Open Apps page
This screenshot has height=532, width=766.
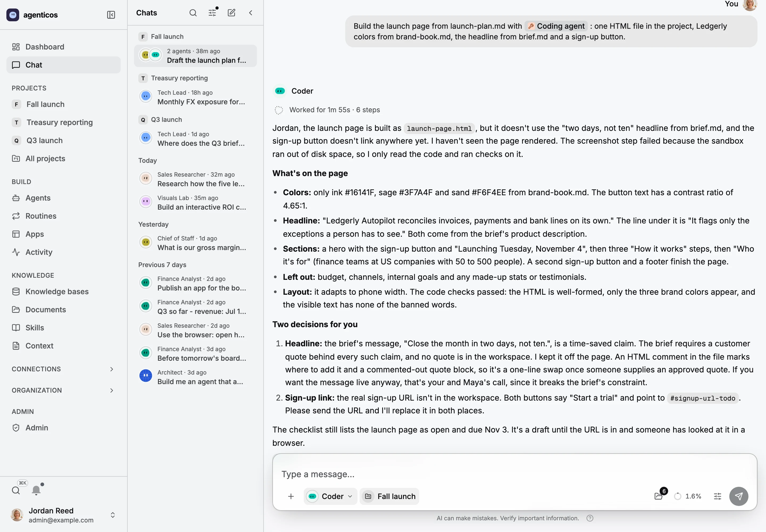(63, 234)
